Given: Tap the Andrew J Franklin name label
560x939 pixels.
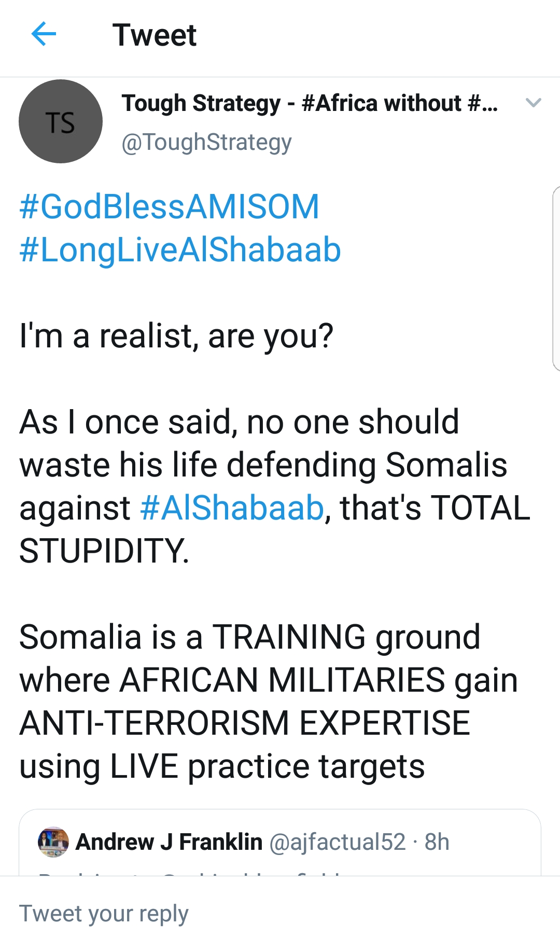Looking at the screenshot, I should (x=169, y=842).
